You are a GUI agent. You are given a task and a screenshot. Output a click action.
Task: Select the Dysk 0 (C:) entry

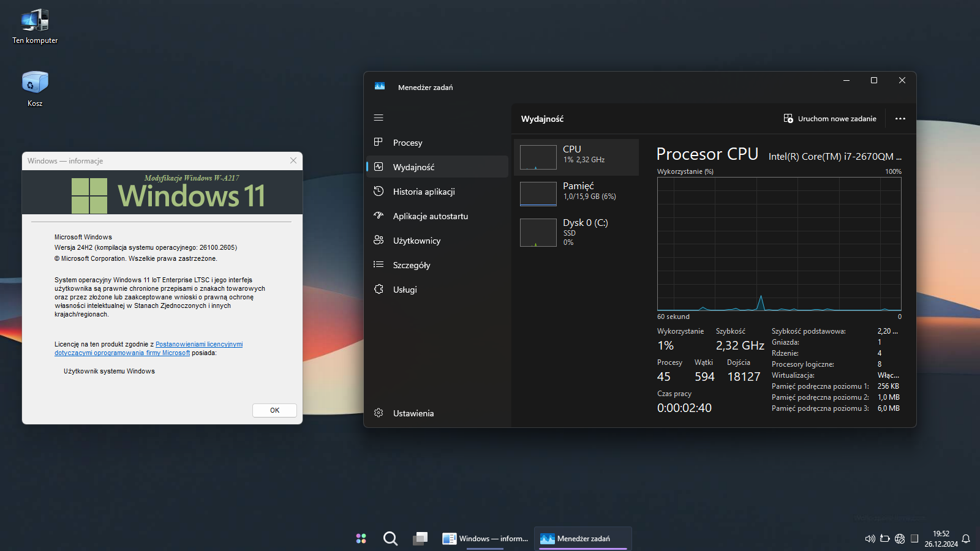[576, 231]
